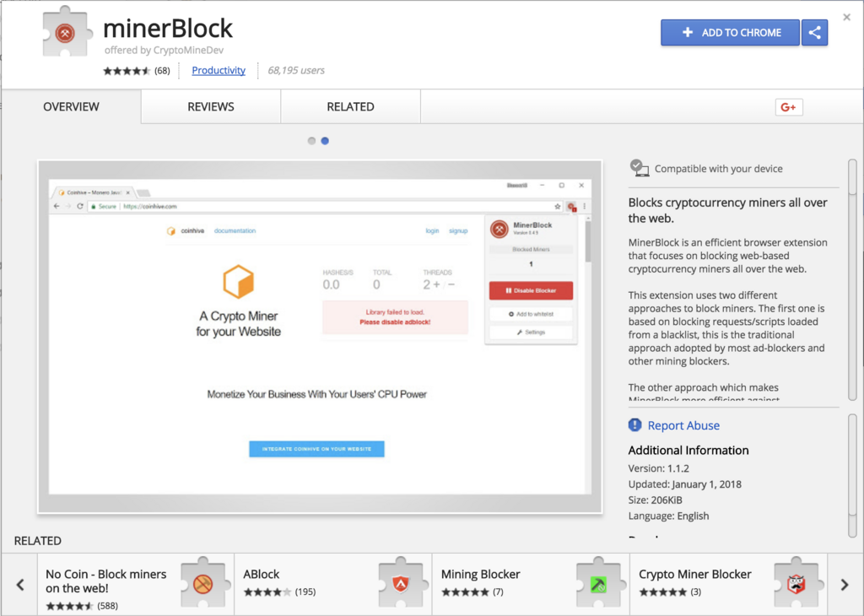Open the Report Abuse link
The width and height of the screenshot is (864, 616).
683,425
